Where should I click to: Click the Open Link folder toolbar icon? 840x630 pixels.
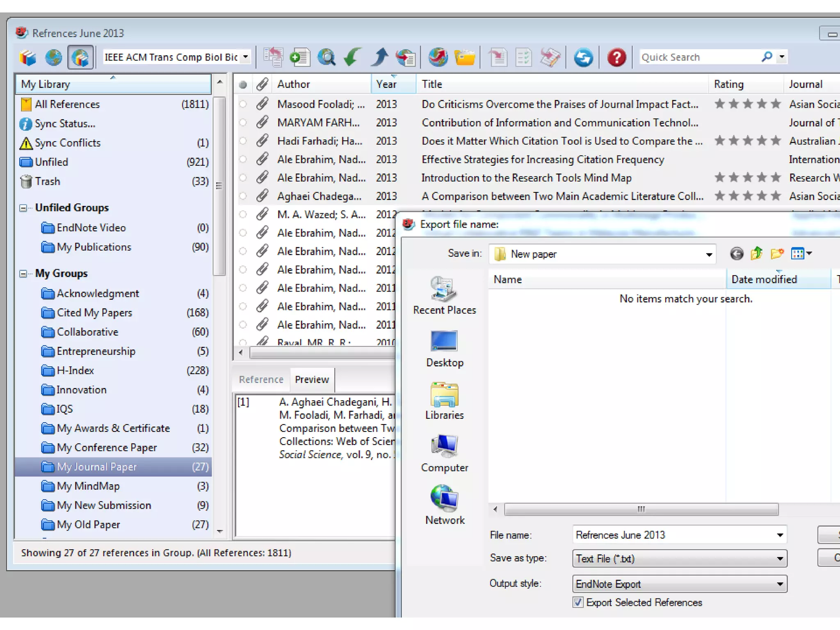464,57
